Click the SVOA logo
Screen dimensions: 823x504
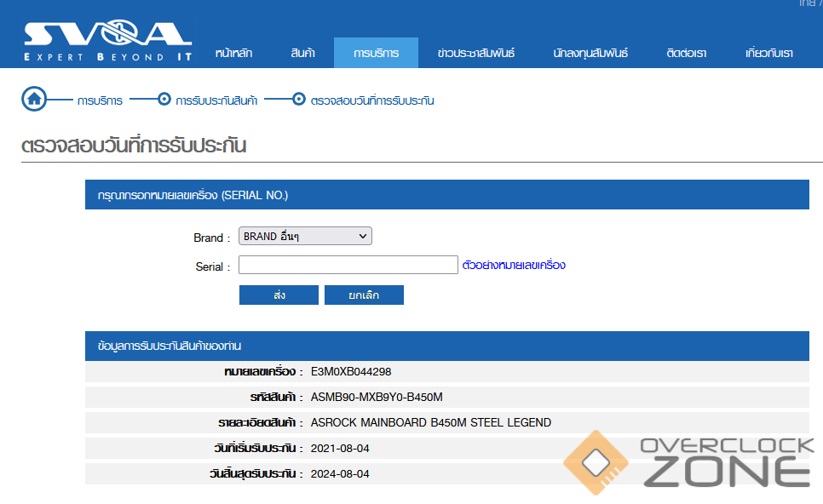point(107,42)
